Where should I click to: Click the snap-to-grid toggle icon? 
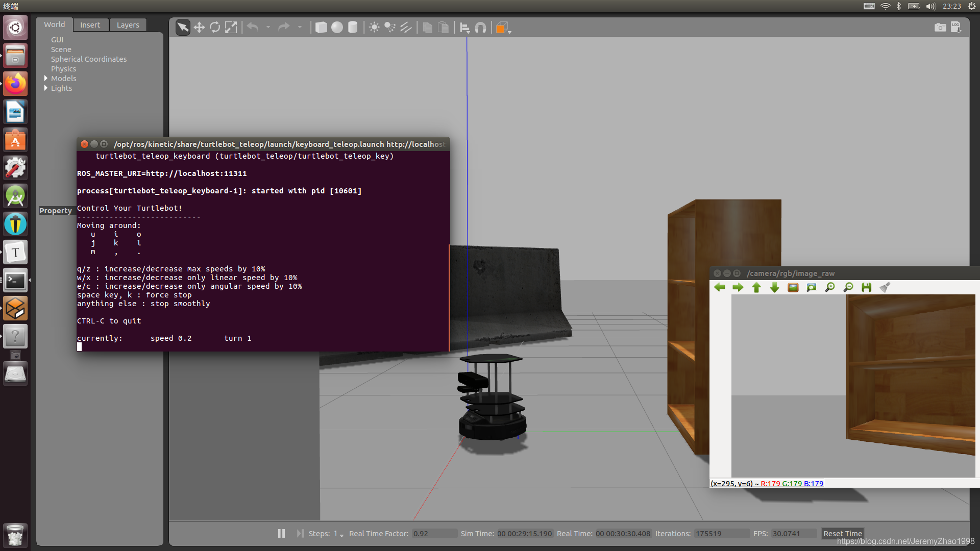481,27
